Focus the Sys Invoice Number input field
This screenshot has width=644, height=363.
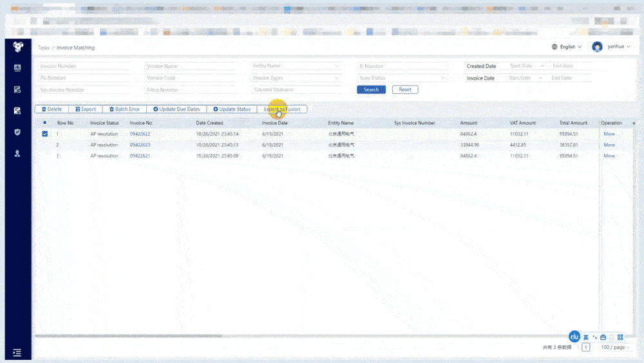(x=84, y=89)
